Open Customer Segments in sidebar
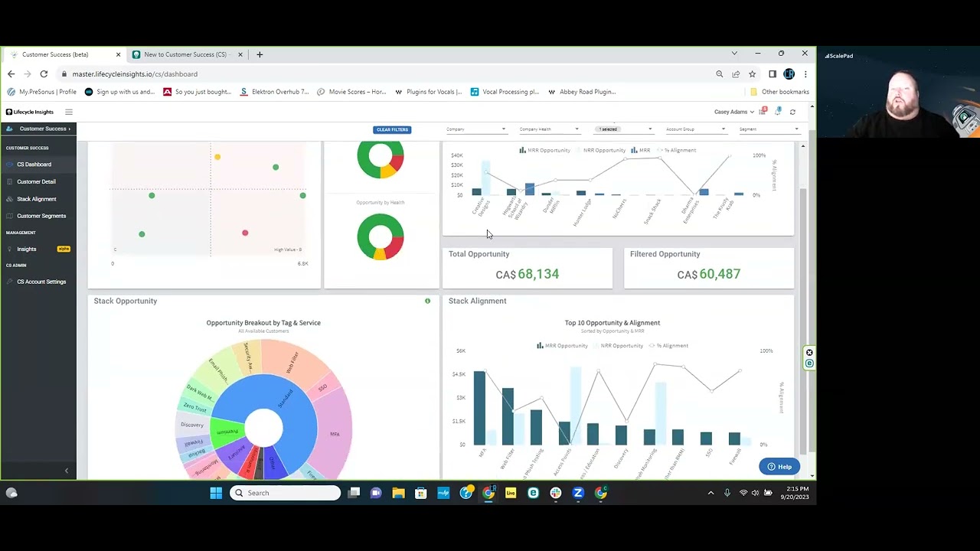 (x=41, y=216)
